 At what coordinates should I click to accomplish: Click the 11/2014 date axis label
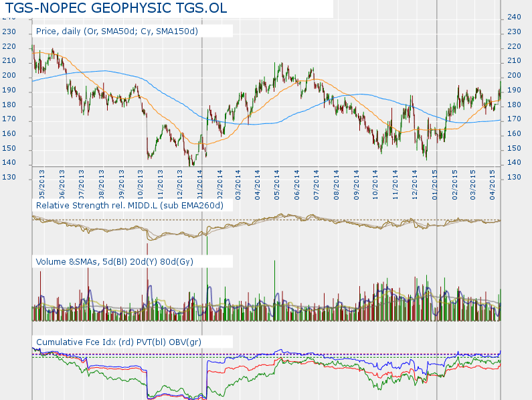click(395, 184)
